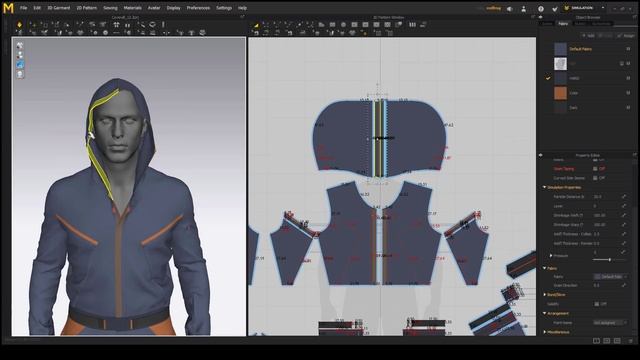640x360 pixels.
Task: Reset the Particle Distance value icon
Action: tap(624, 196)
